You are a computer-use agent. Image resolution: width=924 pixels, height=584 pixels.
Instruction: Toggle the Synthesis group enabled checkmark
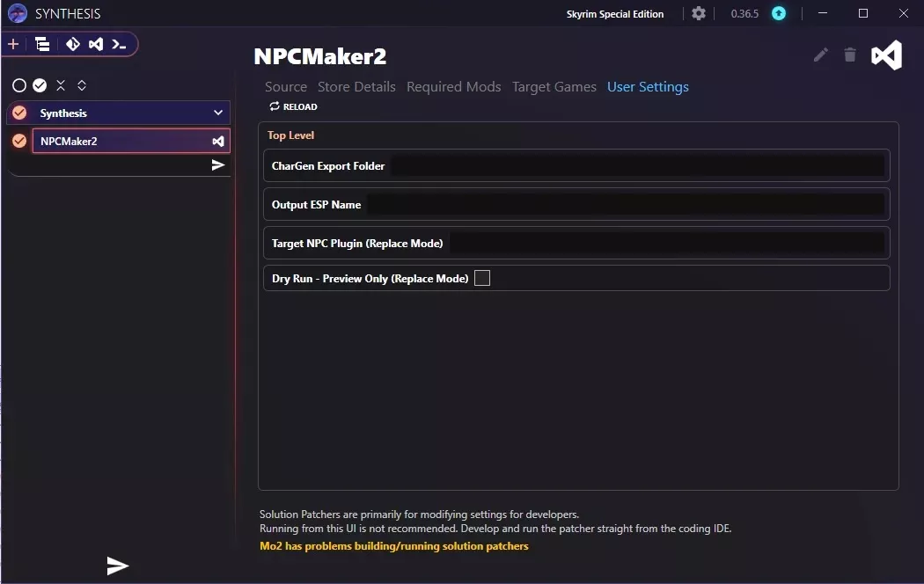pyautogui.click(x=19, y=113)
